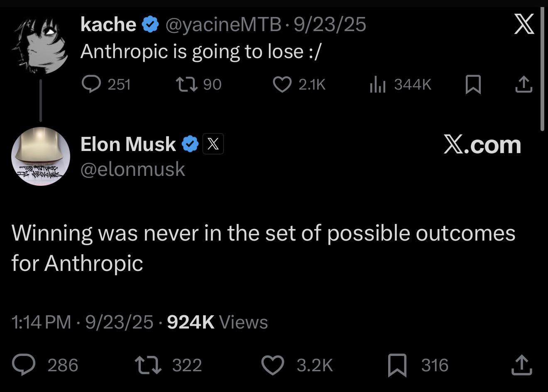Open the 1:14 PM timestamp link
548x392 pixels.
pos(41,322)
